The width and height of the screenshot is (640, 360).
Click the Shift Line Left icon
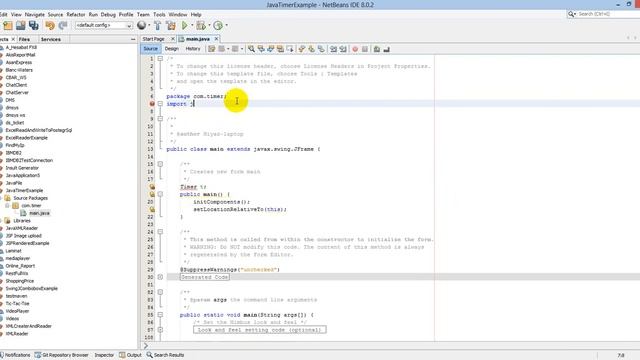click(333, 49)
